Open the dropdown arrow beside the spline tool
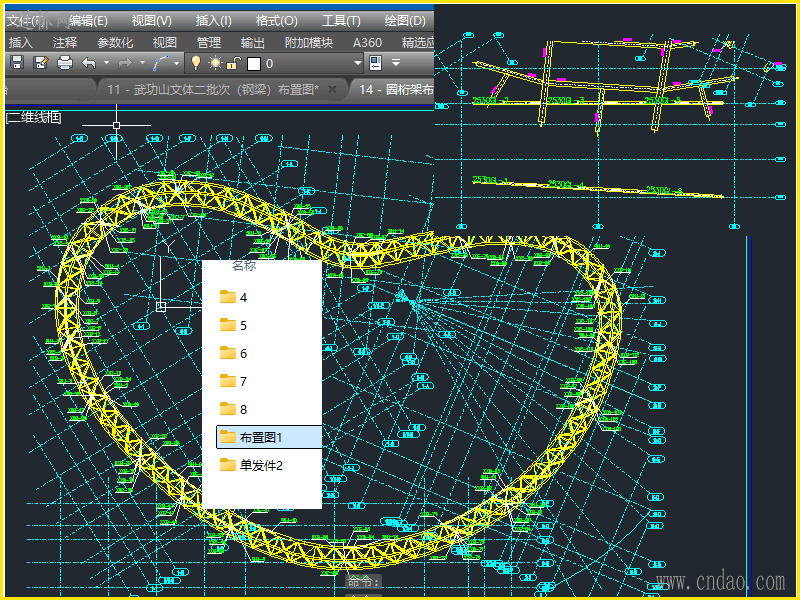Image resolution: width=800 pixels, height=600 pixels. coord(177,63)
